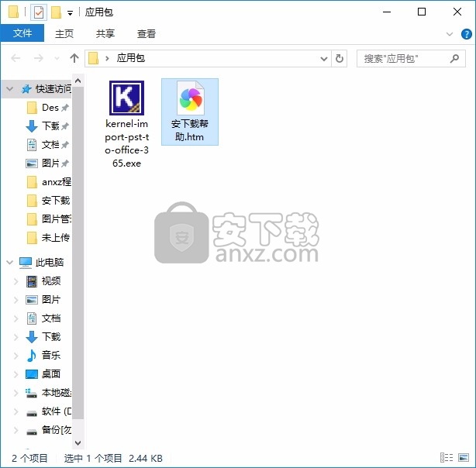Open kernel-import-pst-to-office-365.exe file

click(126, 99)
